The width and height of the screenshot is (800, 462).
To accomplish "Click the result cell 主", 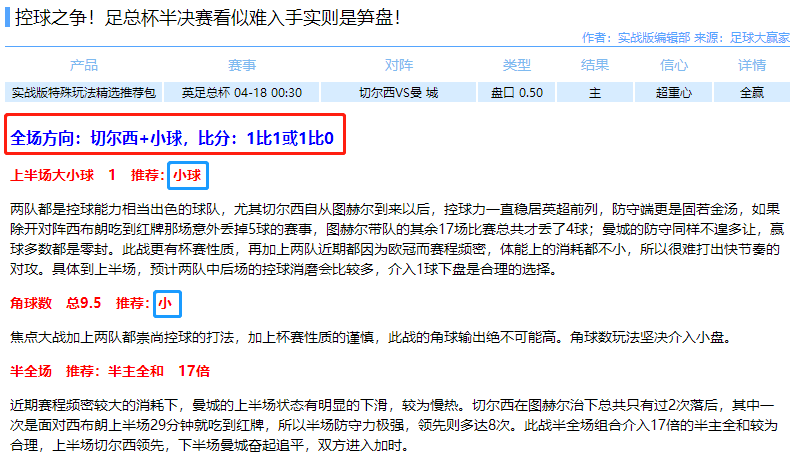I will (595, 92).
